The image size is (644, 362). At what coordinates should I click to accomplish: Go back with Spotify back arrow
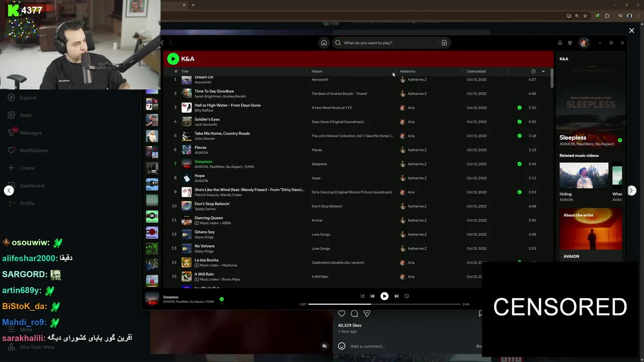[x=162, y=43]
